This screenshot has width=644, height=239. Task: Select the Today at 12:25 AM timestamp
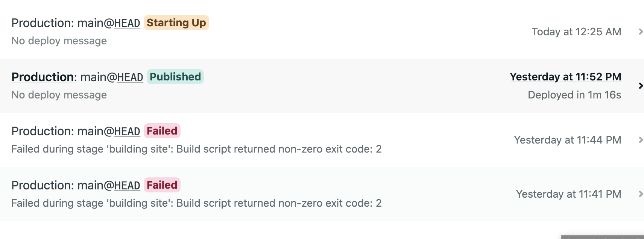[x=576, y=32]
